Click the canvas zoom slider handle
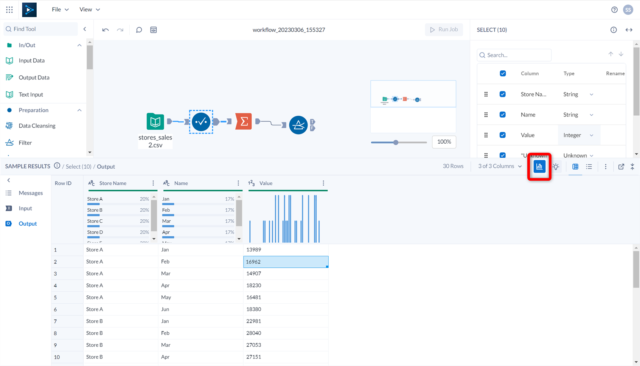The height and width of the screenshot is (366, 640). click(x=396, y=142)
